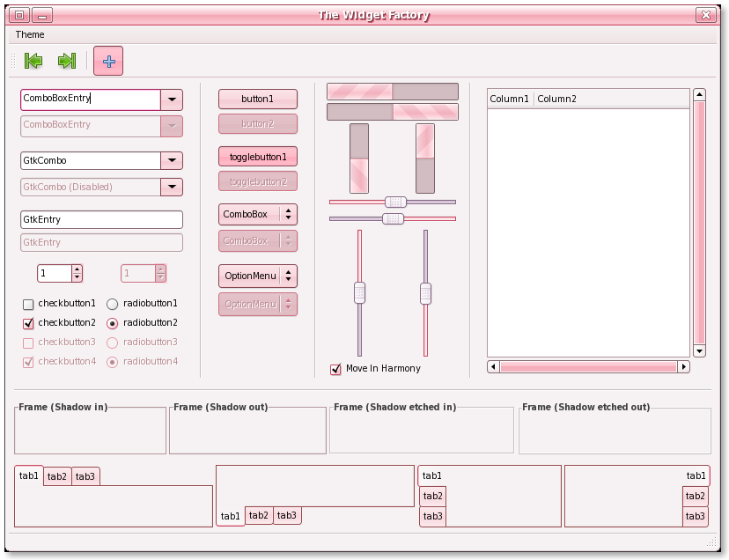The image size is (729, 560).
Task: Click the left arrow of the horizontal scrollbar
Action: tap(493, 366)
